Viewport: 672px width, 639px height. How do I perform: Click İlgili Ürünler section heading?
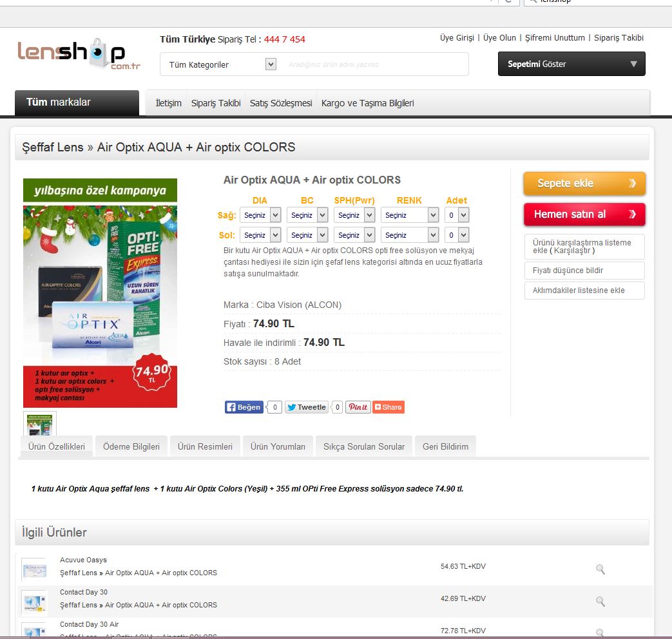click(54, 532)
